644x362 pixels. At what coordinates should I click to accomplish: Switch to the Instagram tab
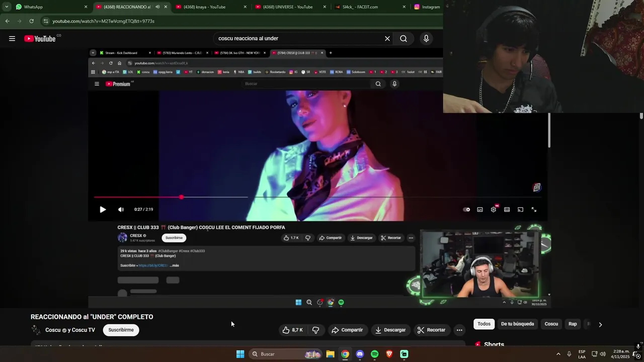427,7
